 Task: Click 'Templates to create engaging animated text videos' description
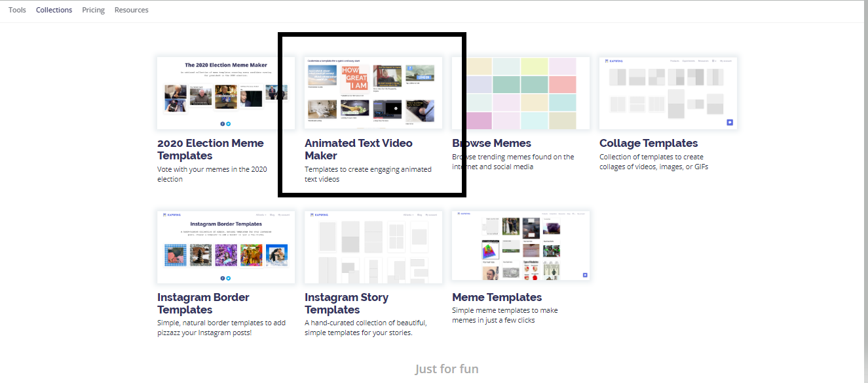click(368, 174)
